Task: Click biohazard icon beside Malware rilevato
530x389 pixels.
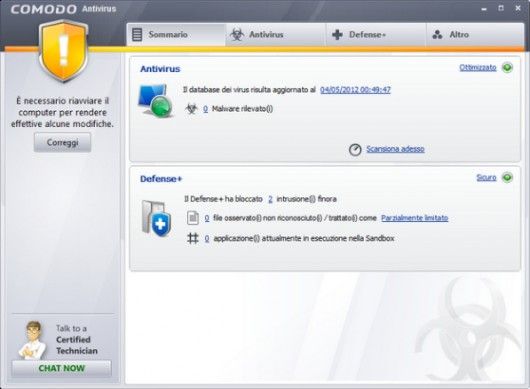Action: [191, 109]
